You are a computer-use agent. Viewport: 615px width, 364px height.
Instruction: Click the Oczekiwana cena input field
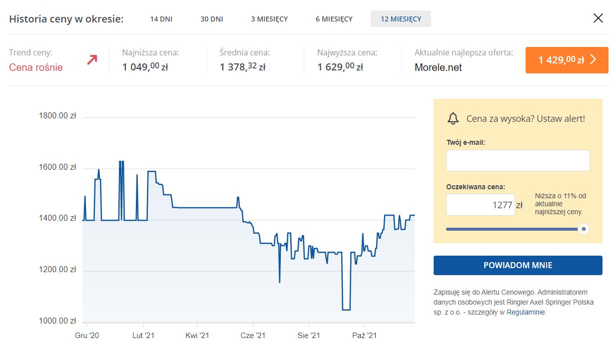(480, 205)
